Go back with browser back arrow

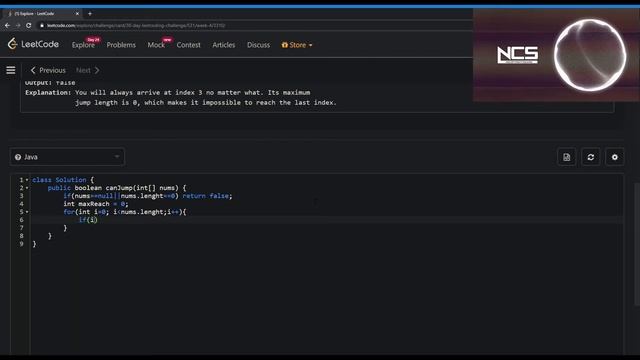point(7,25)
